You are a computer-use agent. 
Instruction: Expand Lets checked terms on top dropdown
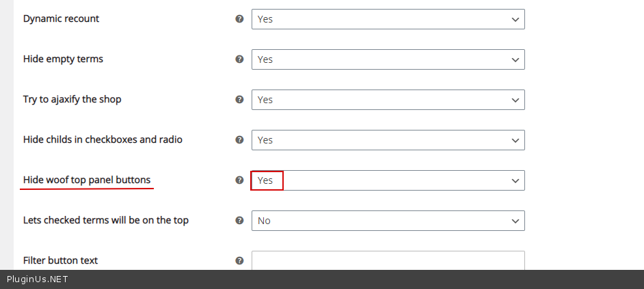[388, 221]
